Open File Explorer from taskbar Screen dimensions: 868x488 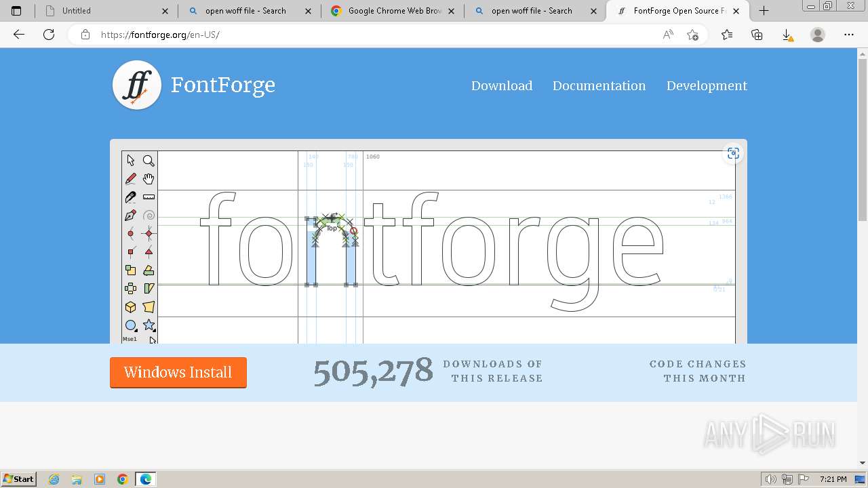click(77, 479)
